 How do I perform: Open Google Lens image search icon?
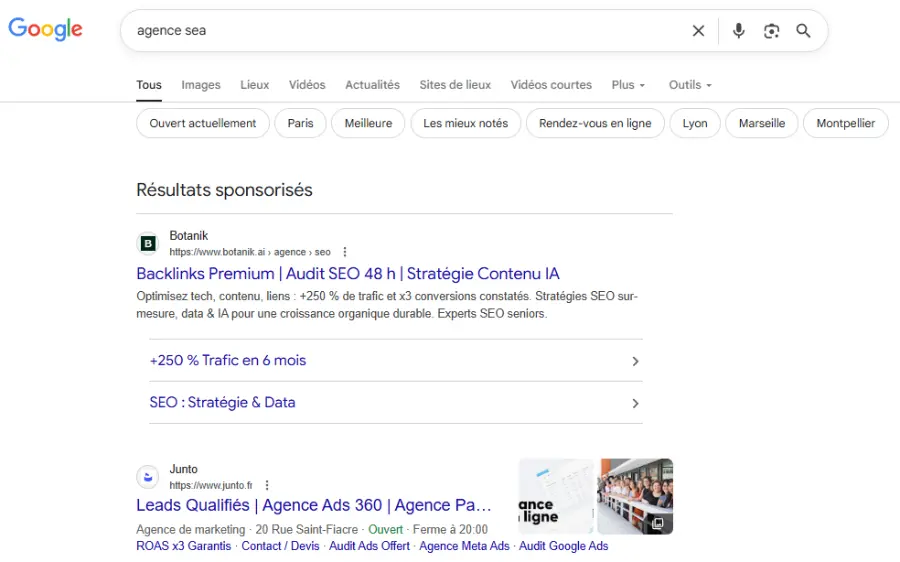771,31
